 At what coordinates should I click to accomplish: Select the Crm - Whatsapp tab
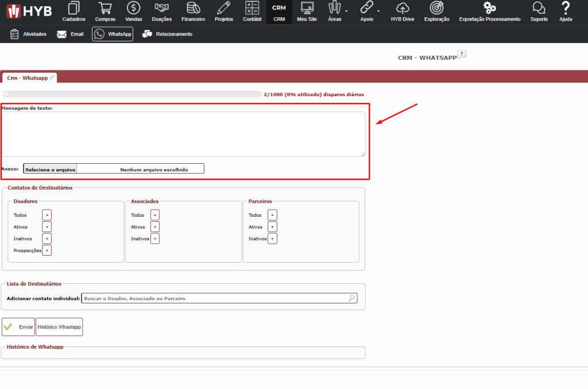tap(28, 78)
